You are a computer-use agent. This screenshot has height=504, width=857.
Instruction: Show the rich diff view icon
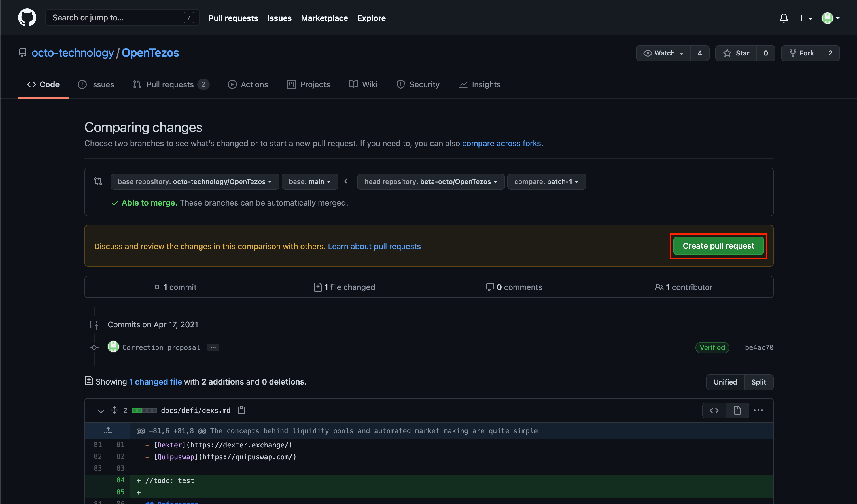[737, 411]
